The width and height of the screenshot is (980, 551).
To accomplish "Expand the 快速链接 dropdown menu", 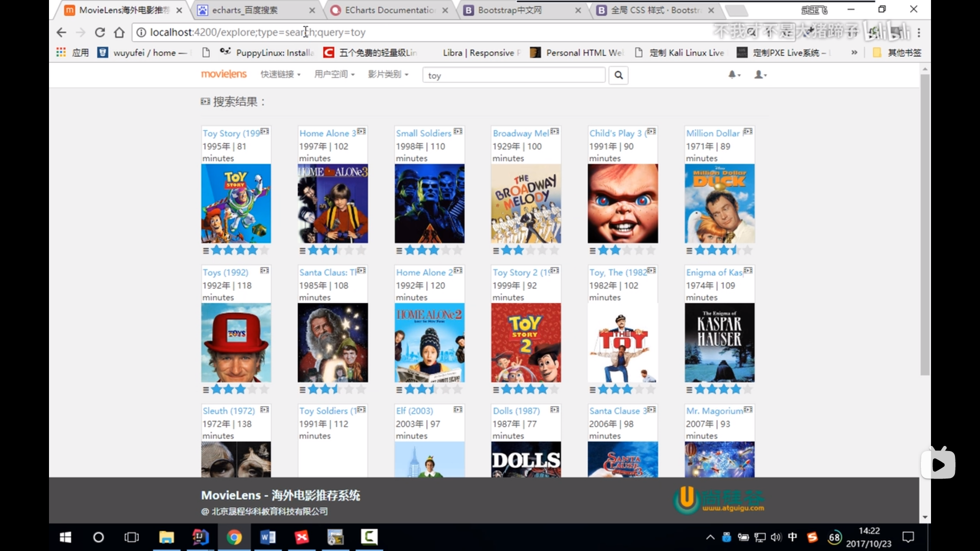I will click(x=280, y=74).
